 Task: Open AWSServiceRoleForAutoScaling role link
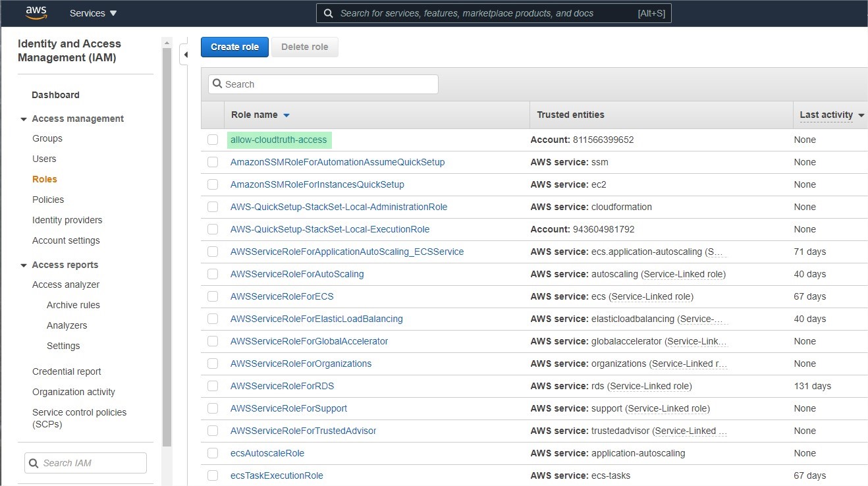pos(297,274)
